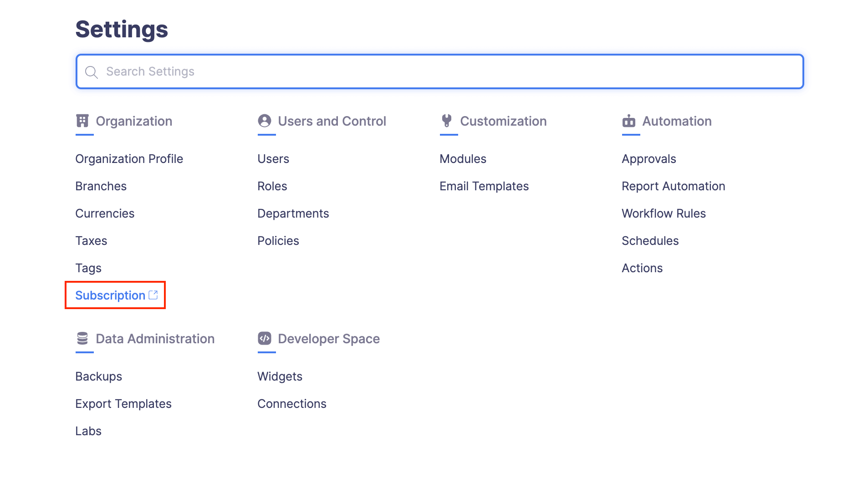Open Connections in Developer Space
Viewport: 868px width, 478px height.
[x=291, y=404]
